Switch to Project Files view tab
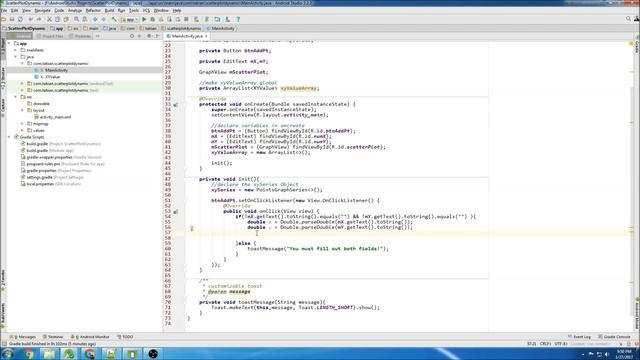Viewport: 640px width, 360px height. [x=51, y=36]
